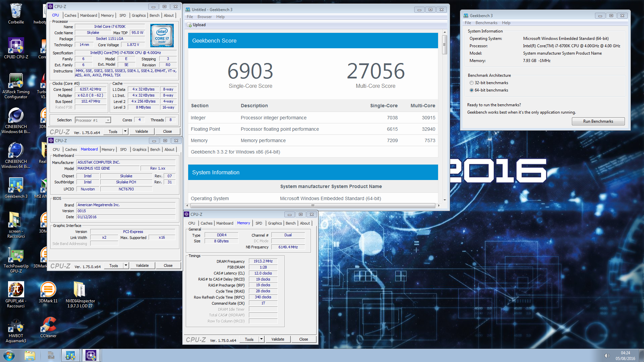Image resolution: width=644 pixels, height=362 pixels.
Task: Switch to CPU-Z taskbar button
Action: pyautogui.click(x=91, y=355)
